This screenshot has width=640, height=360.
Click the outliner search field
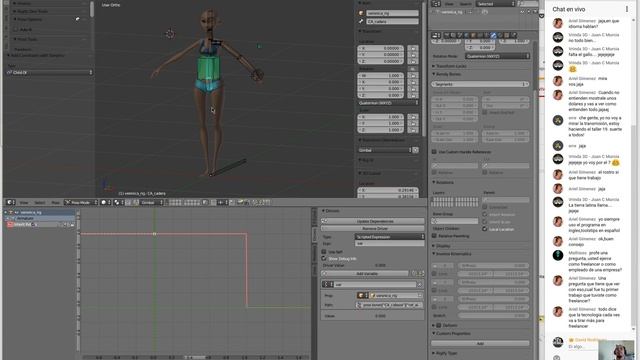(529, 4)
